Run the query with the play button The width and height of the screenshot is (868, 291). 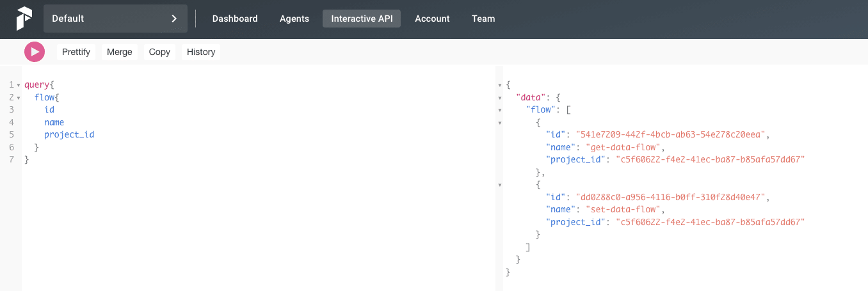pos(35,52)
